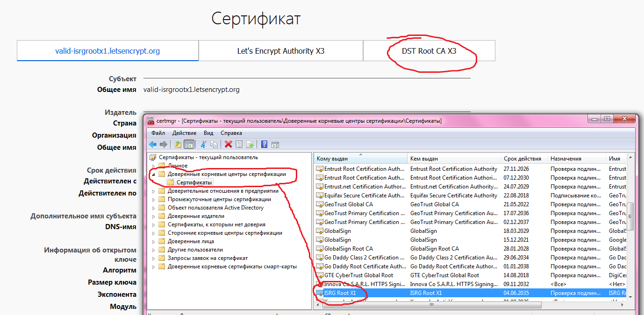Image resolution: width=644 pixels, height=315 pixels.
Task: Select valid-isrgrootx1.letsencrypt.org certificate tab
Action: click(x=107, y=51)
